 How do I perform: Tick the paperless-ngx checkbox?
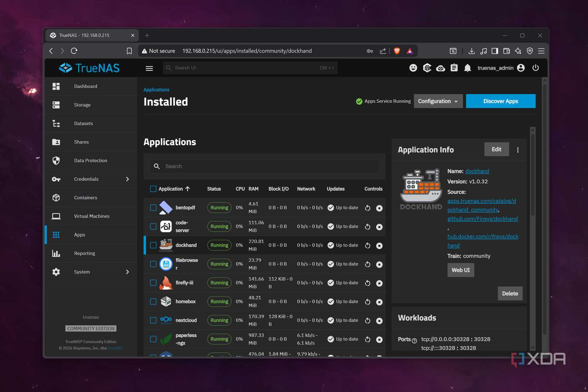click(153, 339)
